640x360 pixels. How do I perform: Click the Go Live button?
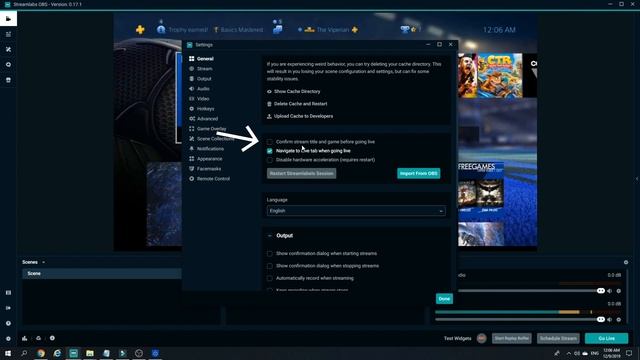(x=607, y=338)
